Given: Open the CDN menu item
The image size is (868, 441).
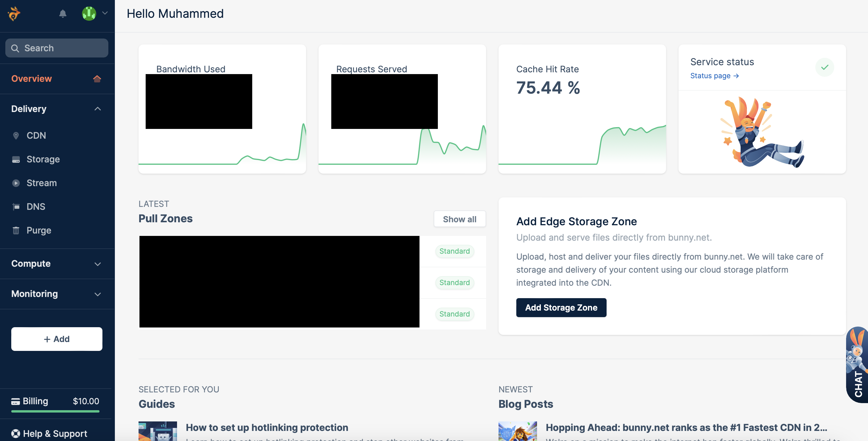Looking at the screenshot, I should [36, 135].
